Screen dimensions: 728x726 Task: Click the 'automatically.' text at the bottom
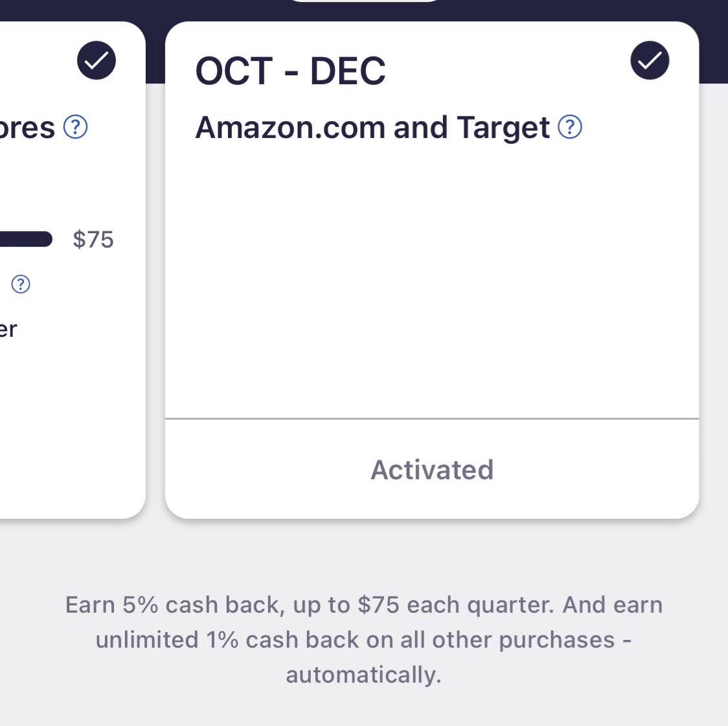363,675
